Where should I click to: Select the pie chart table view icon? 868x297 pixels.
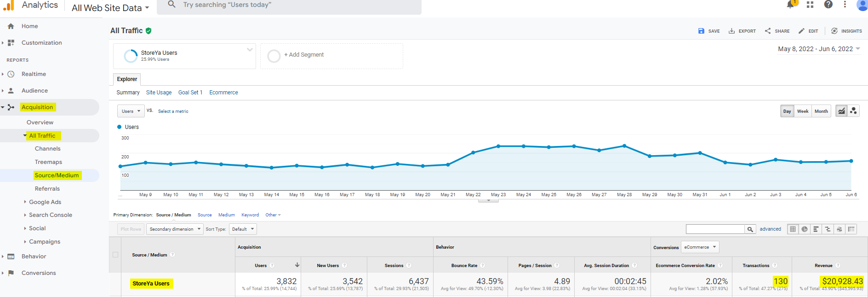click(x=804, y=229)
